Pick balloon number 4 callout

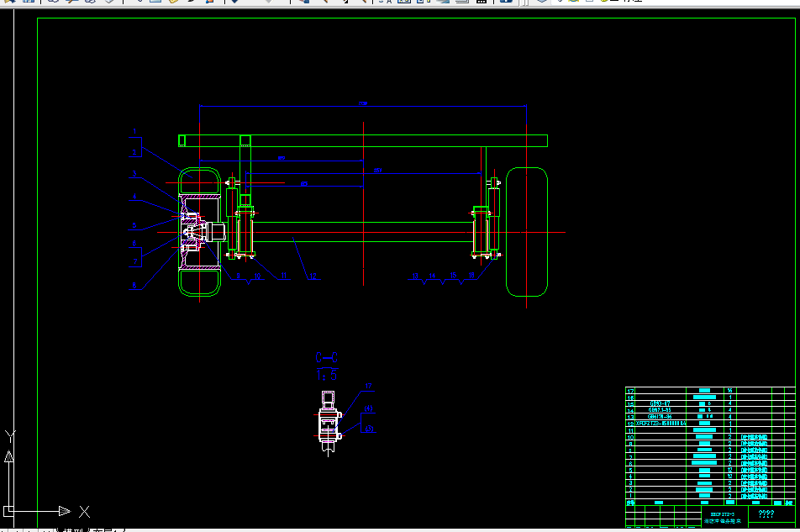[x=134, y=196]
